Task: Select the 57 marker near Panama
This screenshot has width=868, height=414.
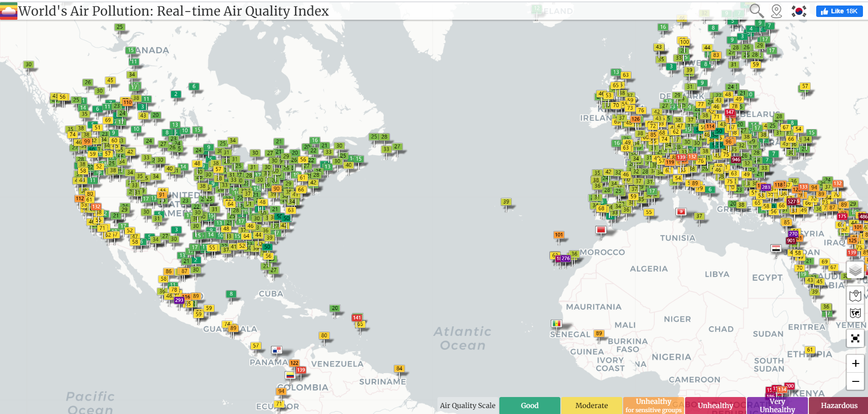Action: pyautogui.click(x=256, y=346)
